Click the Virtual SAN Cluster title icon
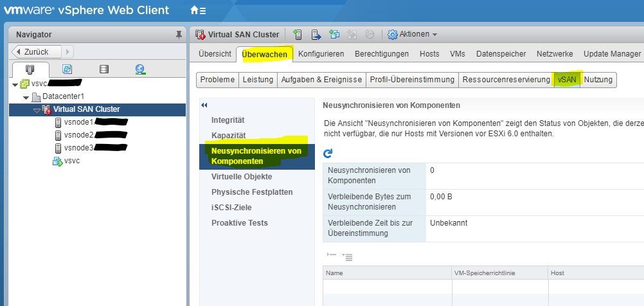This screenshot has height=306, width=644. [x=201, y=35]
